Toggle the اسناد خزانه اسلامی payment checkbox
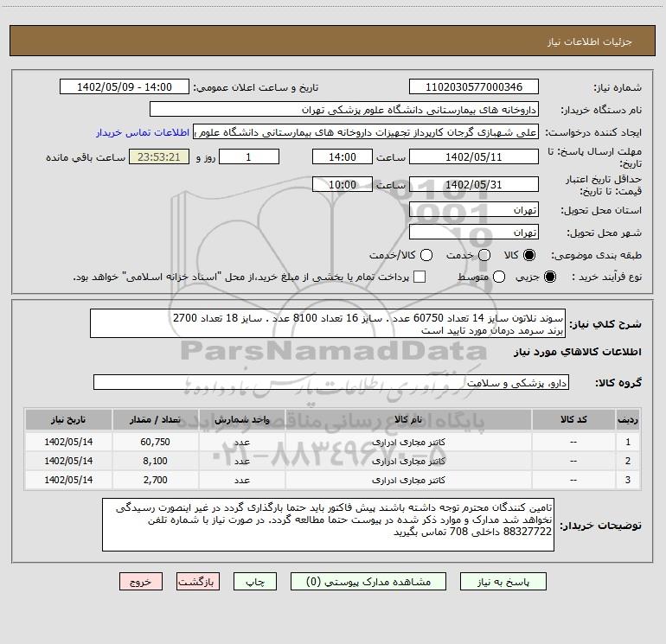 419,277
